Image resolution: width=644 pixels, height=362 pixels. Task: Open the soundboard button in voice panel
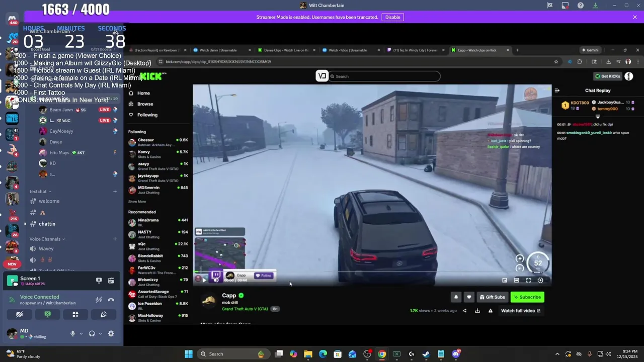click(104, 314)
